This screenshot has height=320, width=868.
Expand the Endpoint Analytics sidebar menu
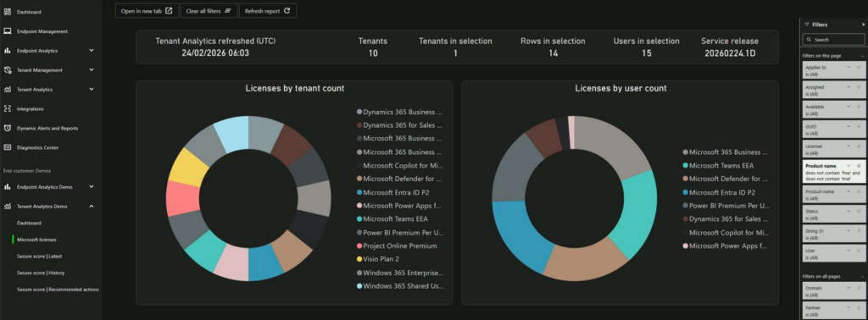point(92,50)
